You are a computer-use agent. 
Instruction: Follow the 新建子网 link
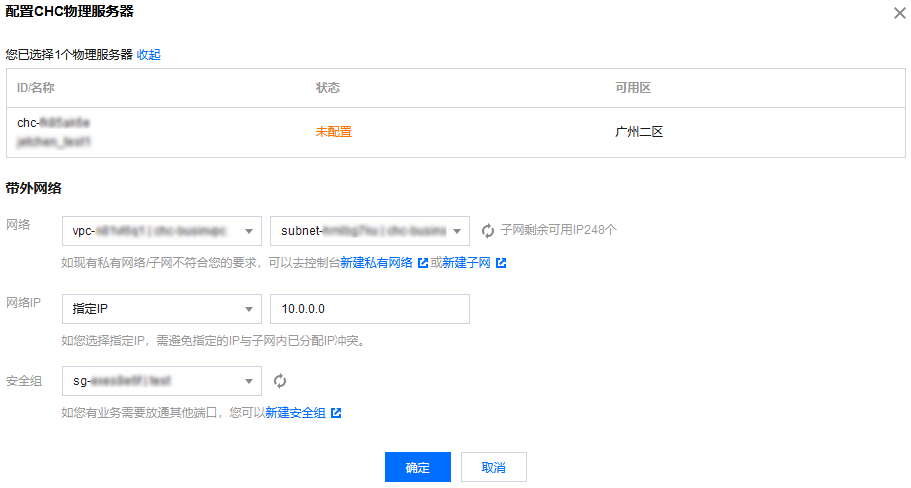[x=466, y=263]
